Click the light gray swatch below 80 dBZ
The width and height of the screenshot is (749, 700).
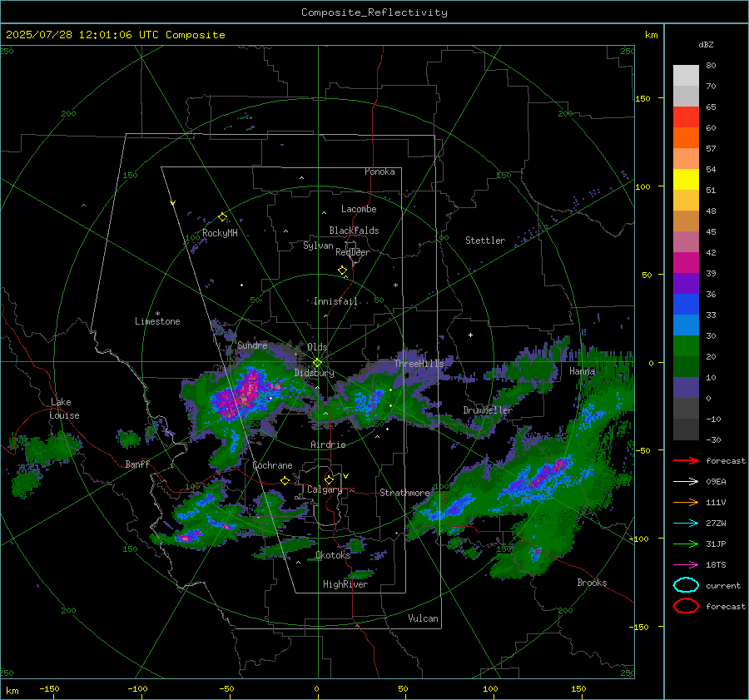(x=686, y=76)
